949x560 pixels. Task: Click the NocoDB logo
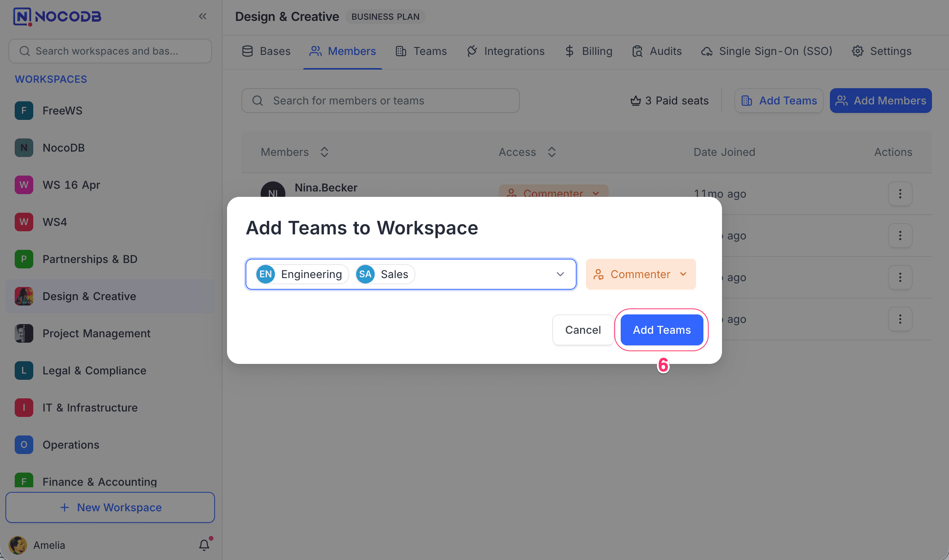point(57,16)
